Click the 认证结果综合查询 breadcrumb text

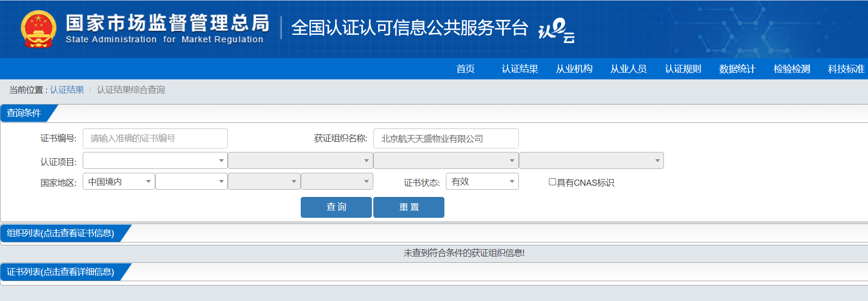131,90
